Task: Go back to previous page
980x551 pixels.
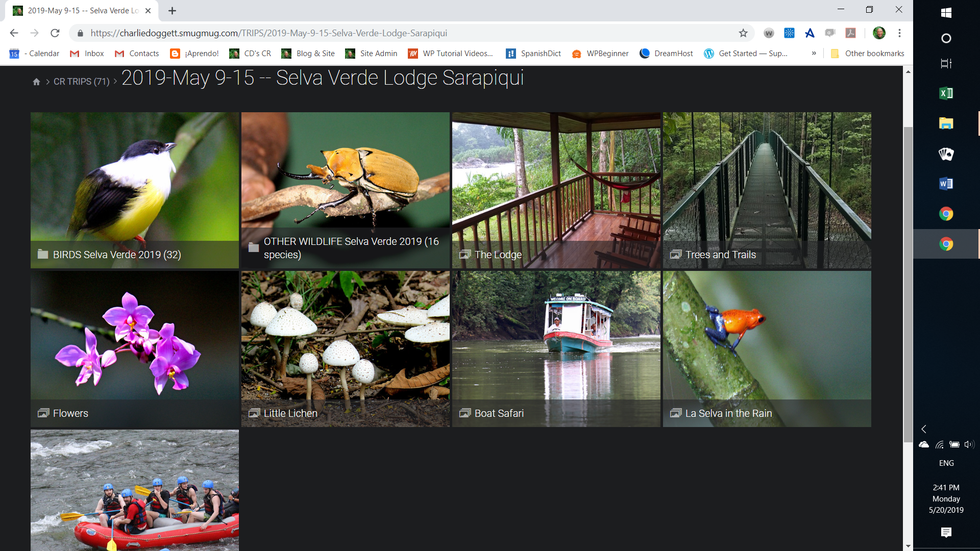Action: coord(14,33)
